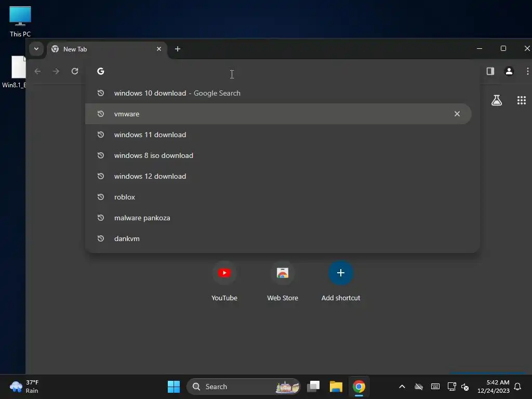This screenshot has width=532, height=399.
Task: Remove the vmware suggestion
Action: tap(457, 114)
